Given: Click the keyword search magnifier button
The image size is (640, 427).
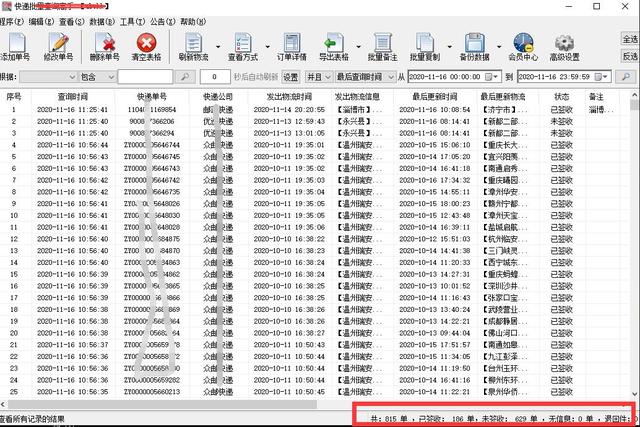Looking at the screenshot, I should click(x=185, y=77).
